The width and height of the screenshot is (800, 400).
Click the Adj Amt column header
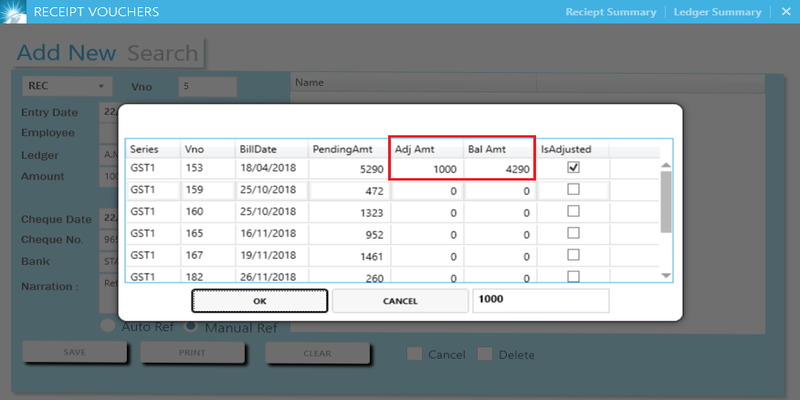427,149
